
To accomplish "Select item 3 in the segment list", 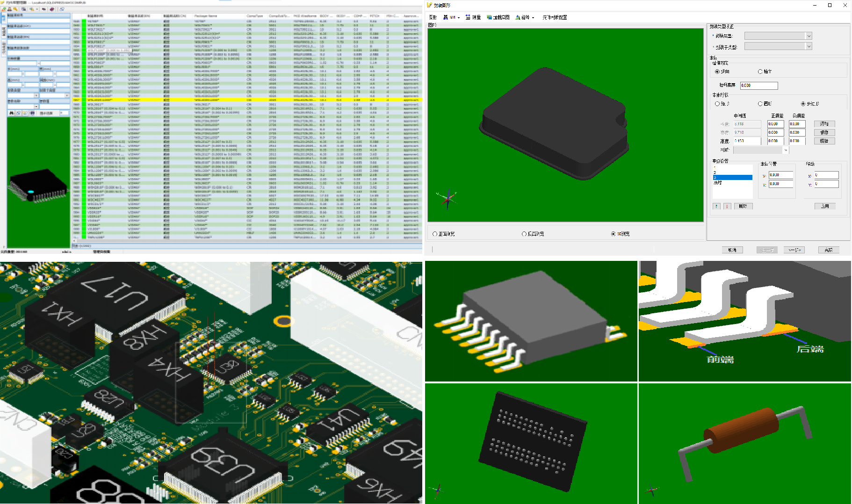I will point(733,178).
